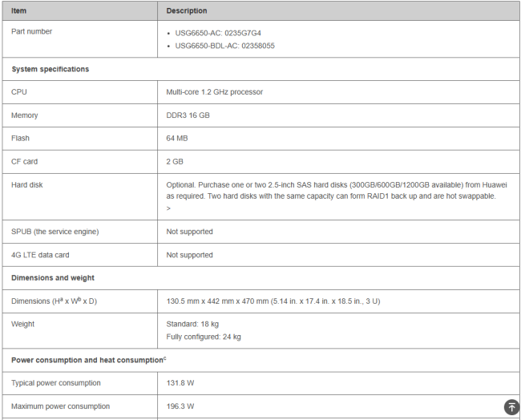Select the 'Multi-core 1.2 GHz processor' cell
This screenshot has width=521, height=420.
(214, 92)
